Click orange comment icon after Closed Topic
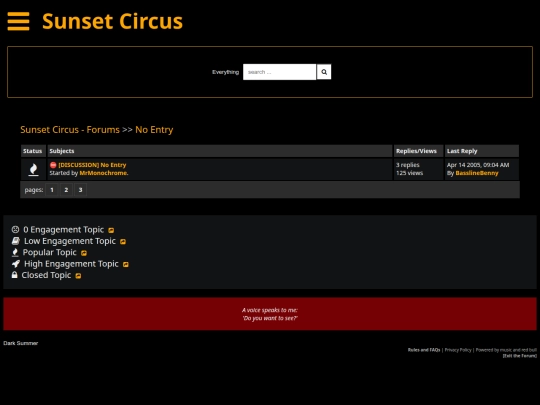540x405 pixels. 78,276
